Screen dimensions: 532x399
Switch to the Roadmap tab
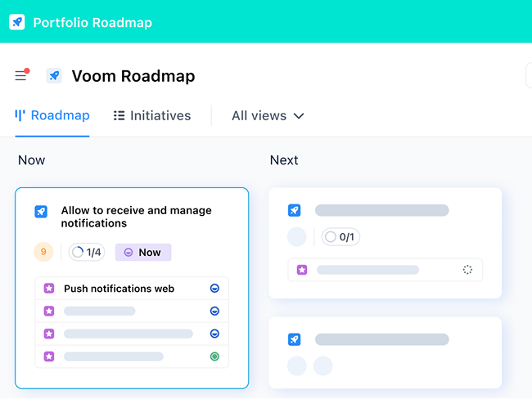pos(52,115)
